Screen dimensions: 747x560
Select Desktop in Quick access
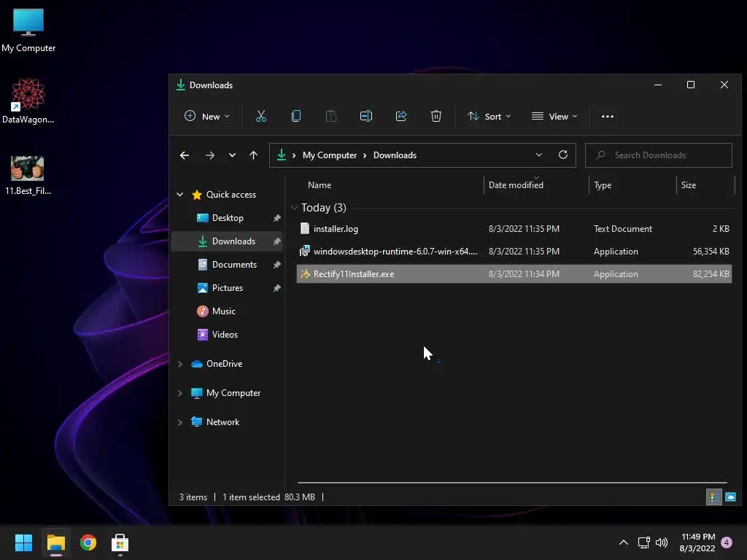(x=228, y=218)
